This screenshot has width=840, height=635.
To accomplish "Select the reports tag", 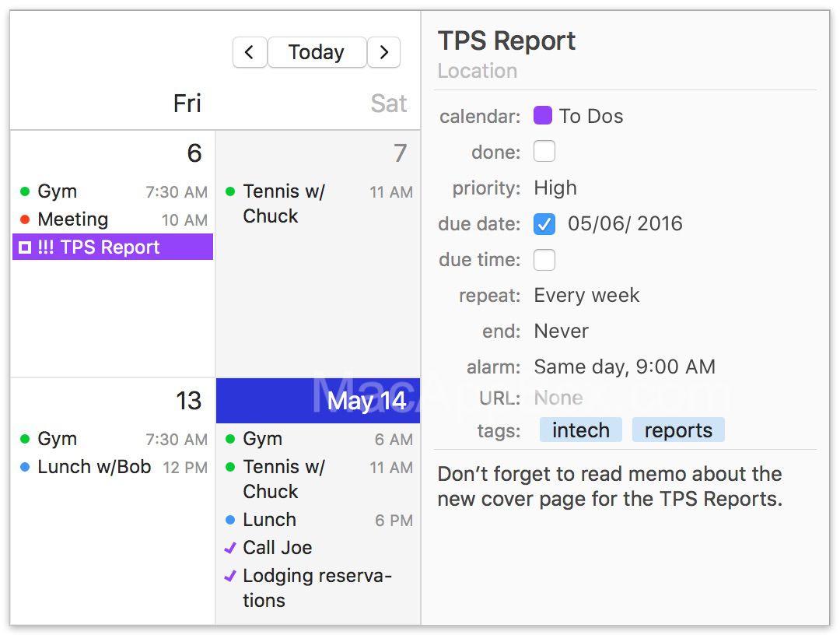I will click(x=678, y=430).
